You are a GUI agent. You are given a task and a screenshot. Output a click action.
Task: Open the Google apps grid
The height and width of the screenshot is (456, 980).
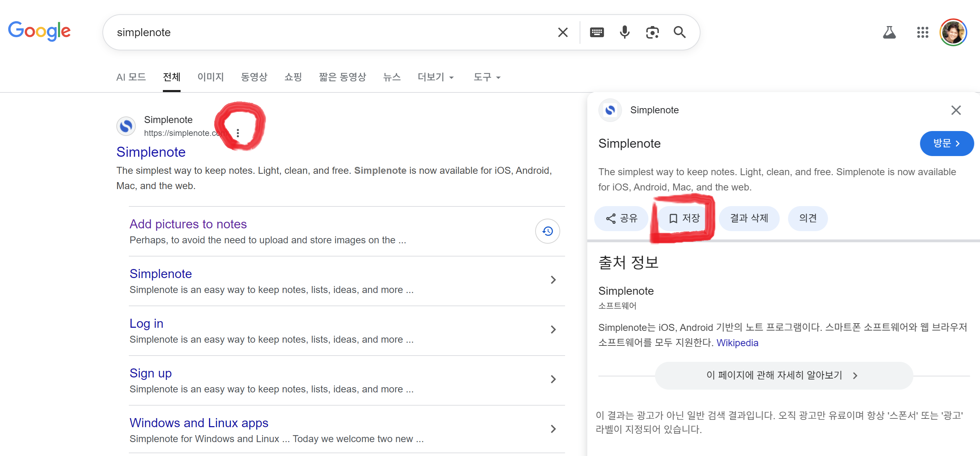(922, 32)
